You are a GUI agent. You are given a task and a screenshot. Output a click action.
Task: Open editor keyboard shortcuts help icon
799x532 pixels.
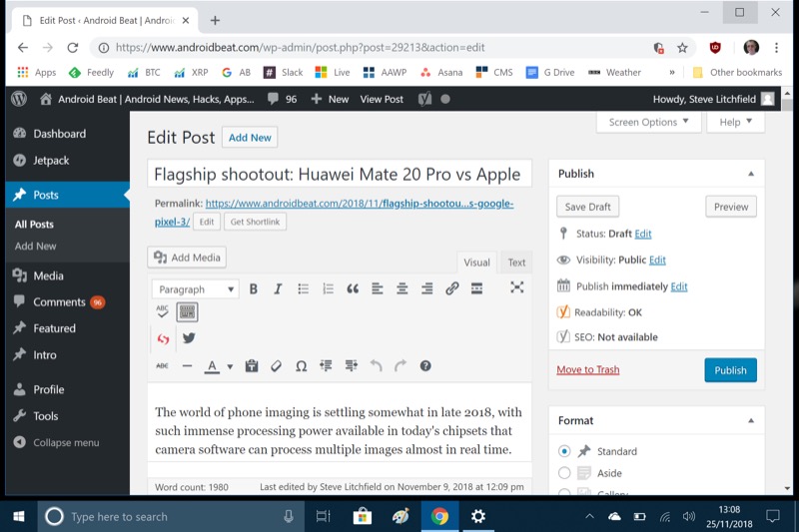pos(425,365)
